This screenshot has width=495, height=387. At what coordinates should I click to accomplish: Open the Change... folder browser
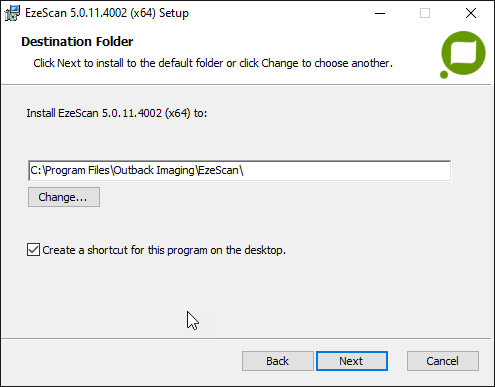[x=64, y=197]
